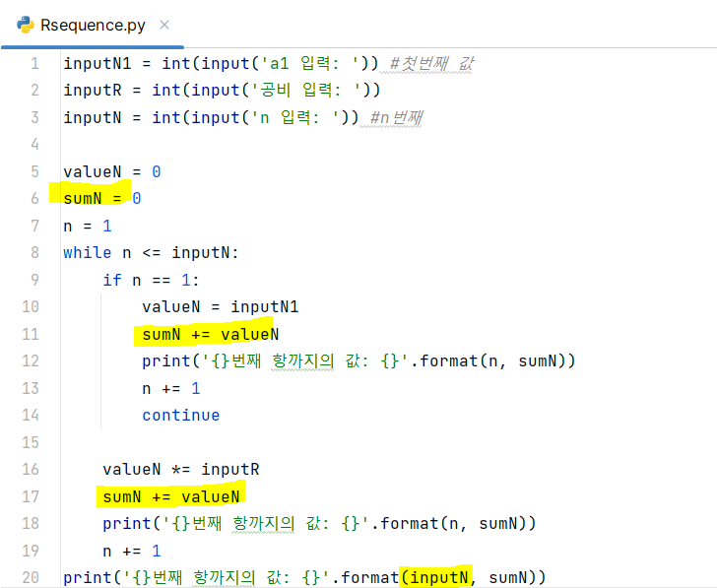Viewport: 717px width, 588px height.
Task: Click highlighted 'inputN' argument on line 20
Action: [x=439, y=577]
